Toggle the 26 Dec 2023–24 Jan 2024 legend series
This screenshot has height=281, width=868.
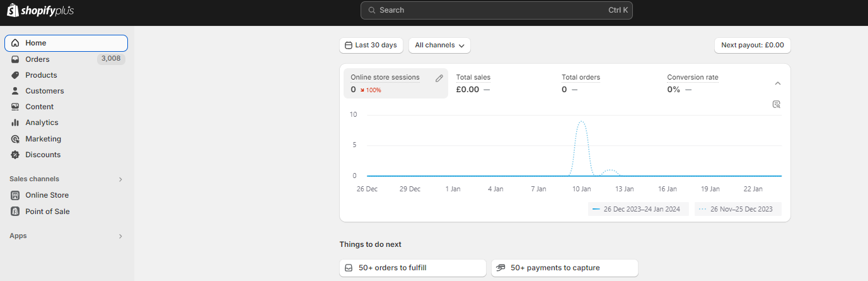click(638, 209)
